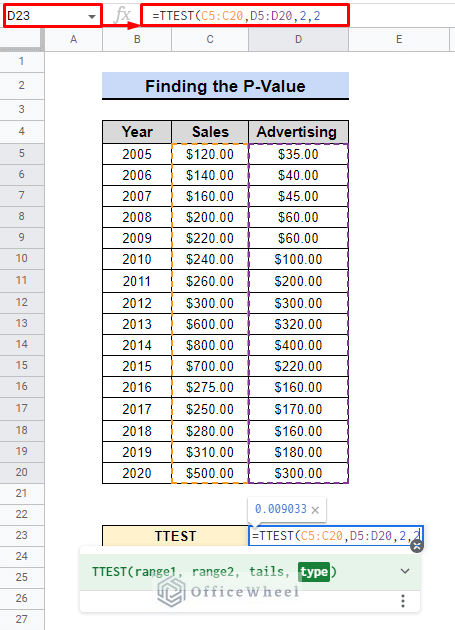
Task: Dismiss the 0.009033 result preview tooltip
Action: pos(316,510)
